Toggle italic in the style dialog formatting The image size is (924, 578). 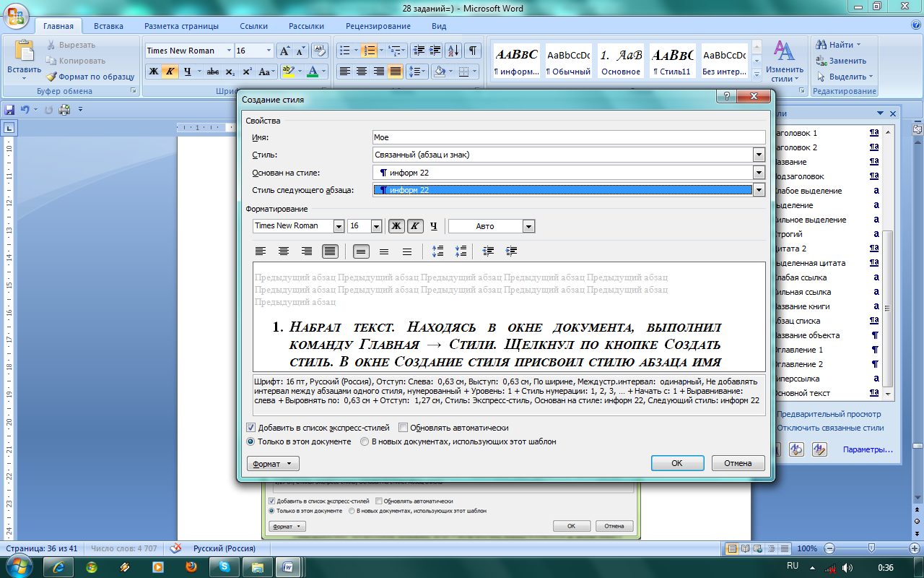click(415, 226)
